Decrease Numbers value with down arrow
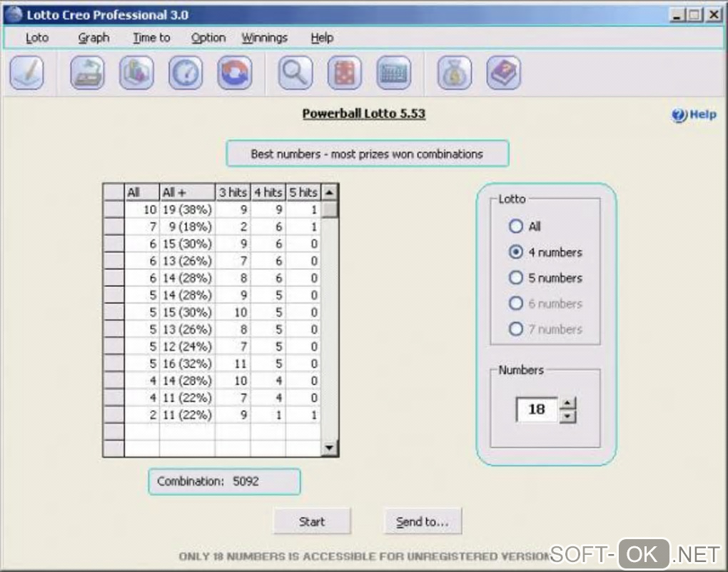Viewport: 728px width, 572px height. click(x=567, y=416)
